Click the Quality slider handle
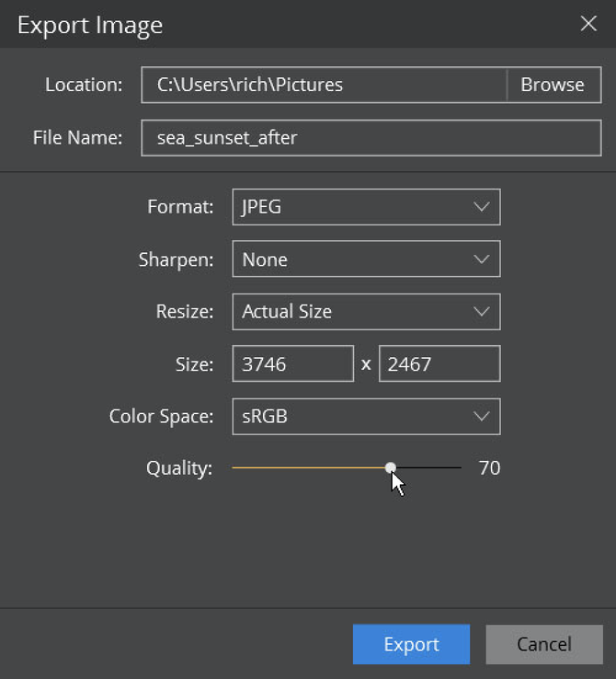Image resolution: width=616 pixels, height=679 pixels. point(390,467)
